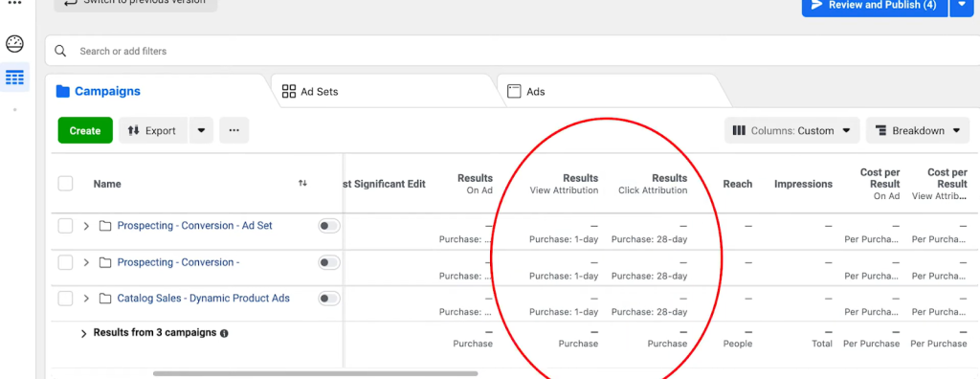This screenshot has width=980, height=379.
Task: Click the green Create button
Action: (x=85, y=131)
